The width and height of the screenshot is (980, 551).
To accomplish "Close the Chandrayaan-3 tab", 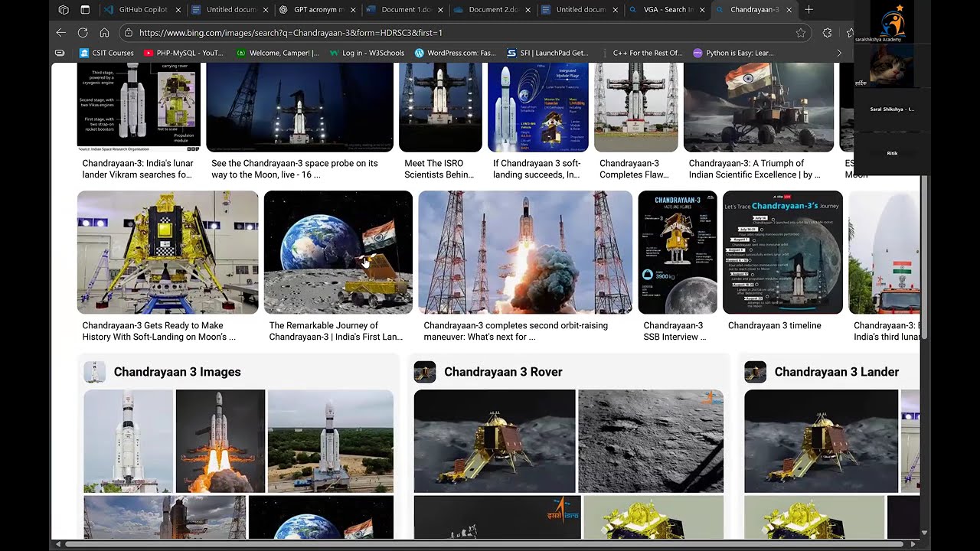I will (x=789, y=10).
